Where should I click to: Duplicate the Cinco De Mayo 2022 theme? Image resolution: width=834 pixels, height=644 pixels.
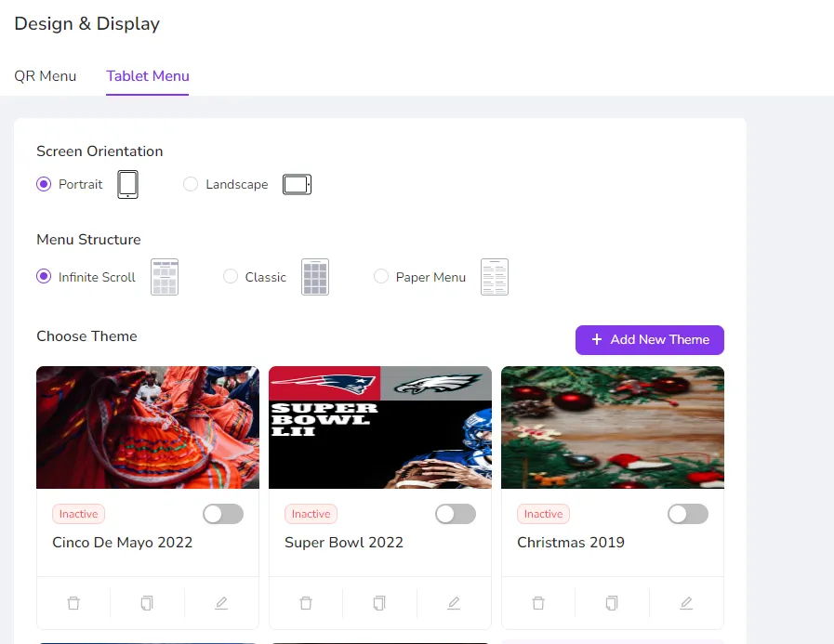(147, 603)
